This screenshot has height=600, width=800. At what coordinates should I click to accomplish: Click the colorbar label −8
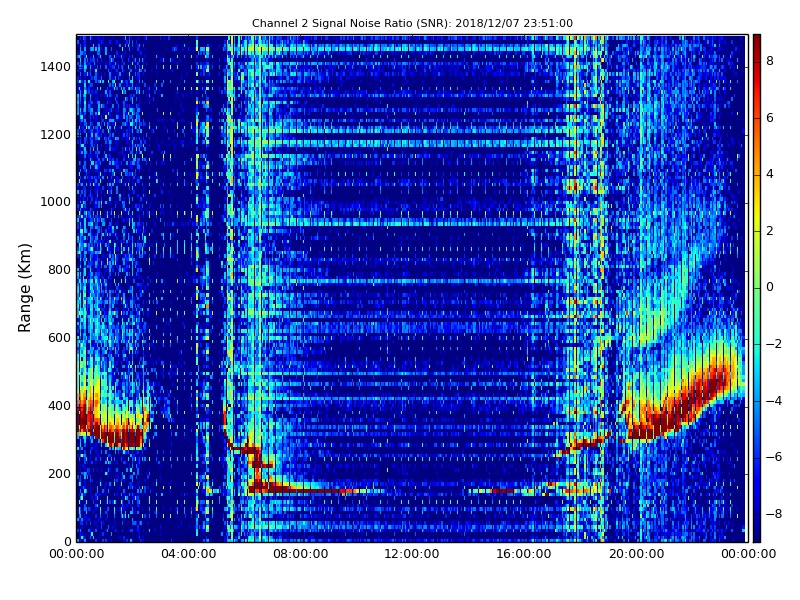pos(774,514)
